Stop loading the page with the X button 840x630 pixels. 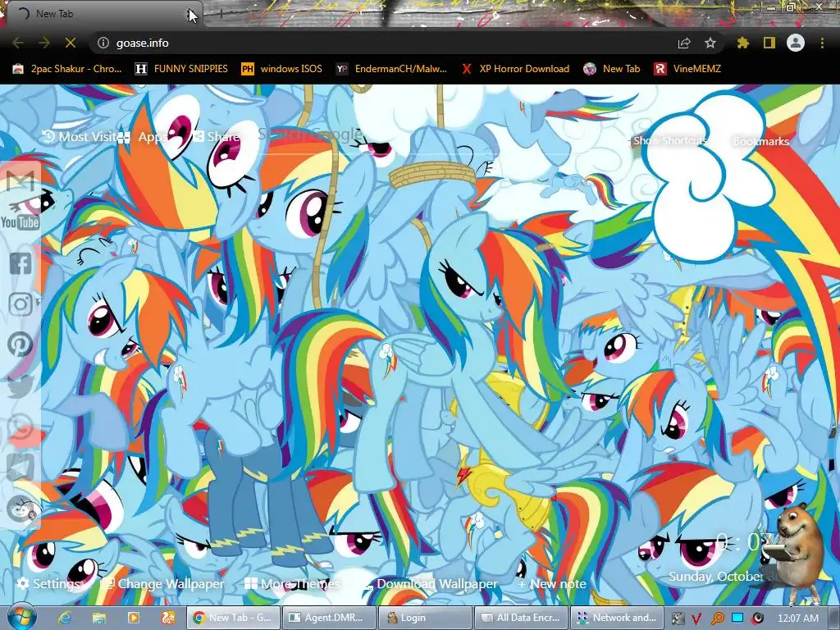(71, 43)
